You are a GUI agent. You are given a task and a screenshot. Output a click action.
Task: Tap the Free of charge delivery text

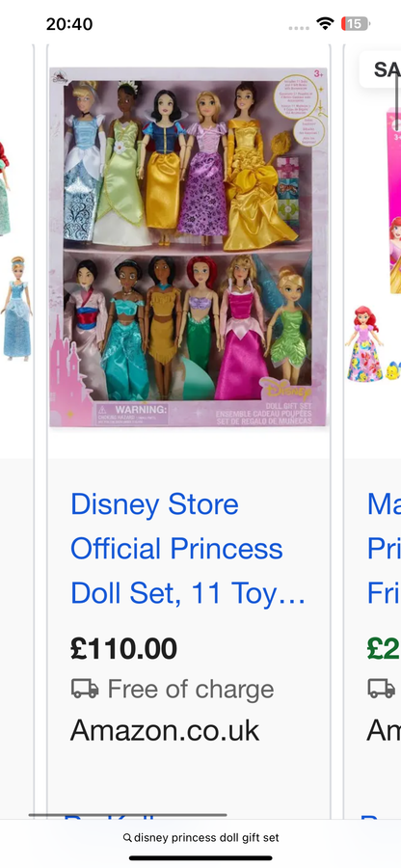(x=190, y=690)
